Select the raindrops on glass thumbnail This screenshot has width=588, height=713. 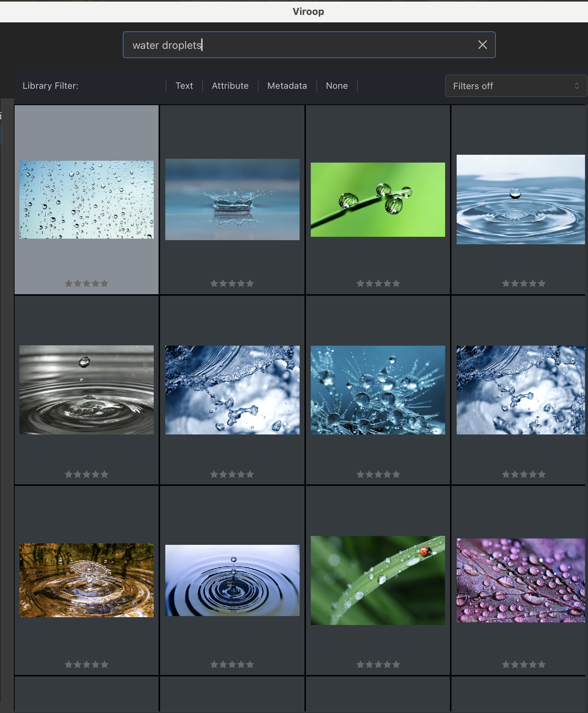tap(87, 200)
